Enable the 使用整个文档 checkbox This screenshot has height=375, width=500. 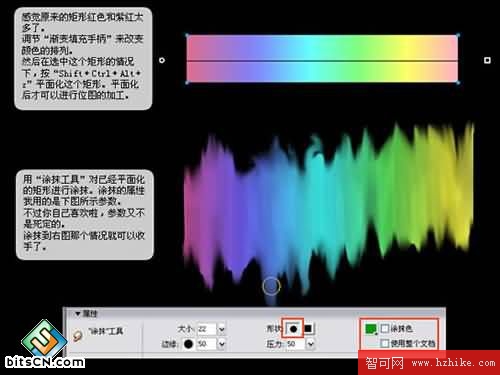pyautogui.click(x=385, y=343)
